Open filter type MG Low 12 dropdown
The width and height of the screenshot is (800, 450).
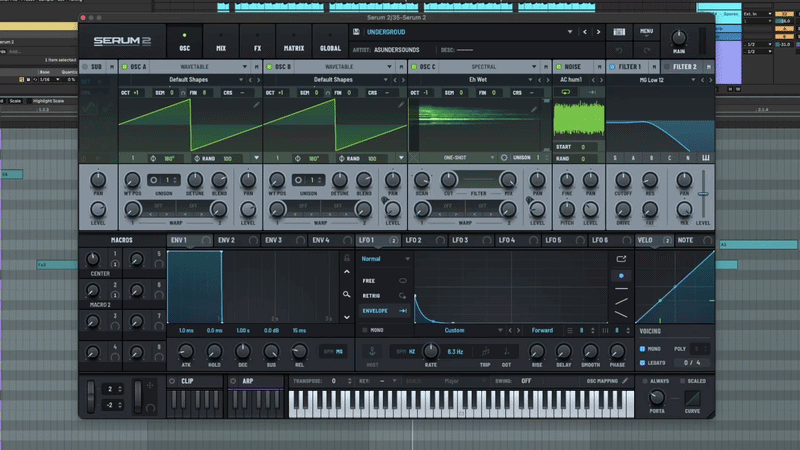point(693,80)
